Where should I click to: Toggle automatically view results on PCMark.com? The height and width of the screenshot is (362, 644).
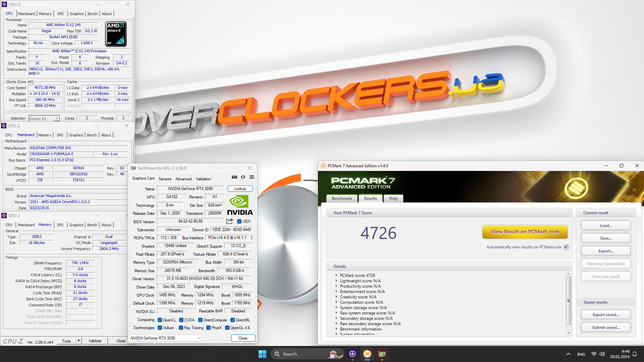(566, 247)
